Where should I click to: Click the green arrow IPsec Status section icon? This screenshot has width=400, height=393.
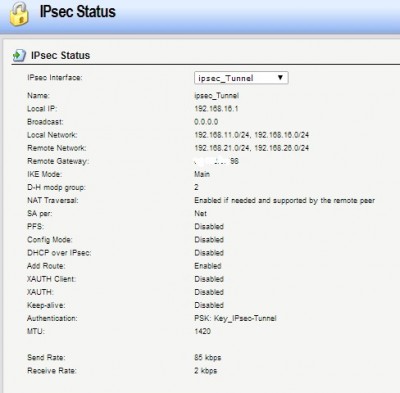pyautogui.click(x=19, y=55)
